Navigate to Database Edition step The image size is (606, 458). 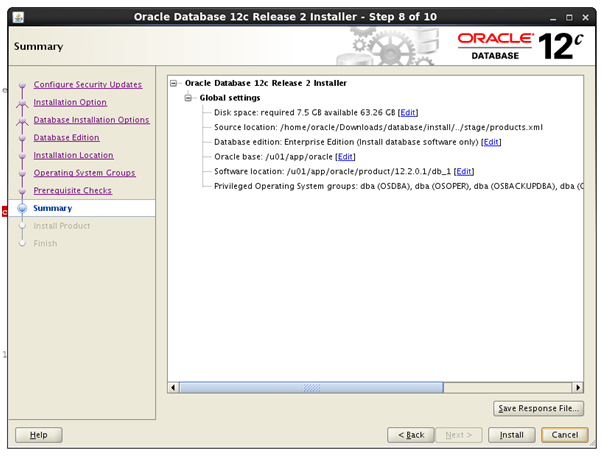click(66, 138)
